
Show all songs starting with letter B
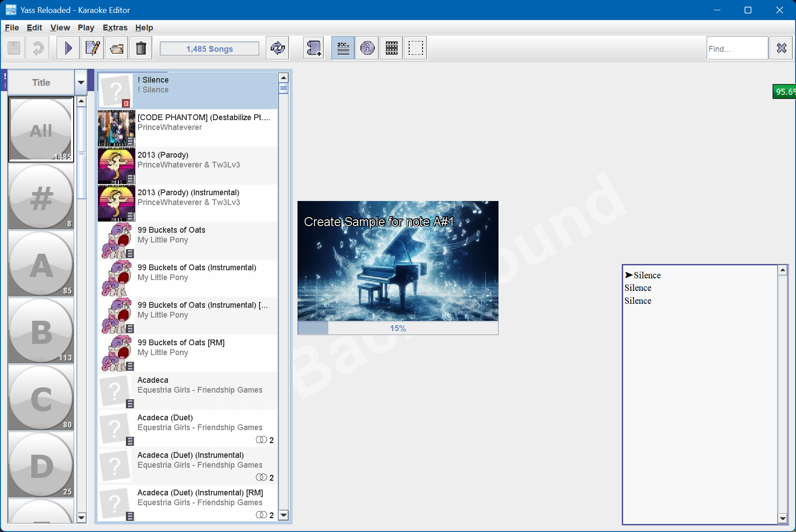coord(41,331)
